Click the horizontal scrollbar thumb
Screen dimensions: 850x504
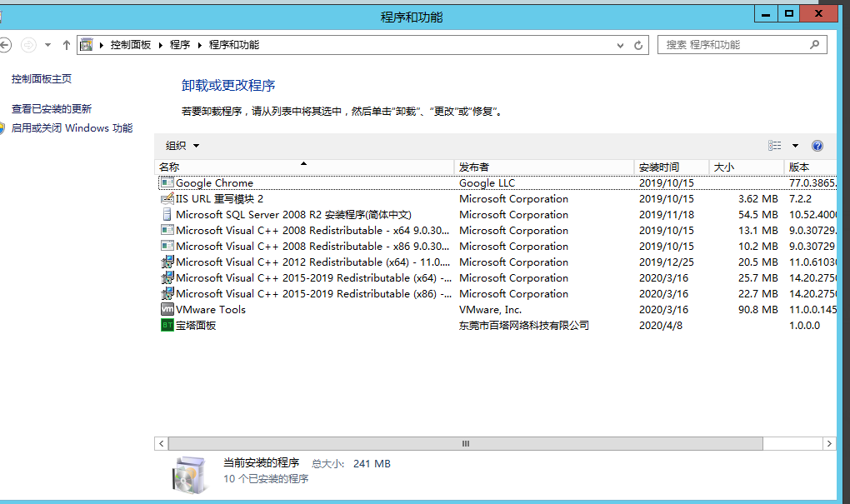click(x=466, y=444)
